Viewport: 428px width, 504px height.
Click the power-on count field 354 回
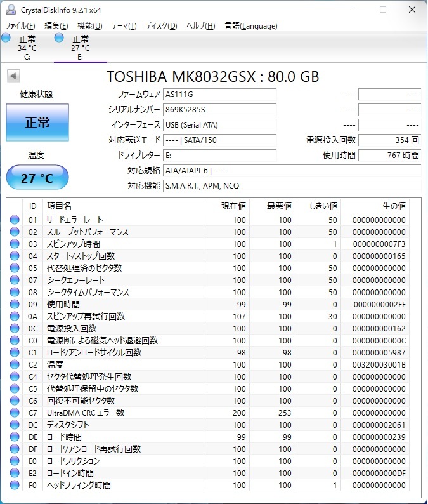(389, 140)
